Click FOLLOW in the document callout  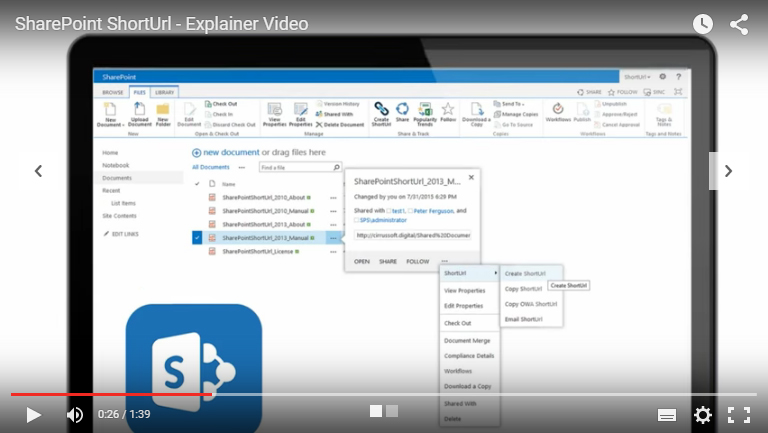pos(417,262)
